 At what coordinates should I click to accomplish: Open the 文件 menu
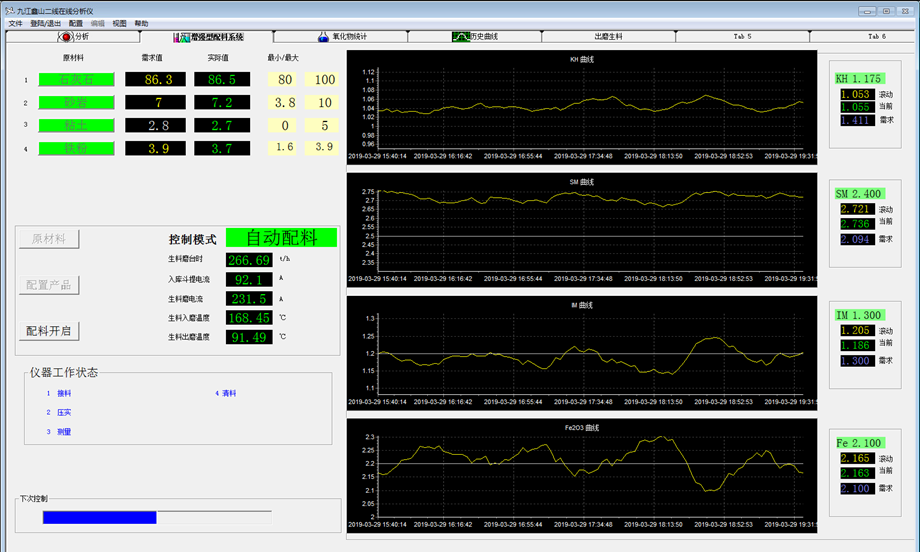[14, 22]
